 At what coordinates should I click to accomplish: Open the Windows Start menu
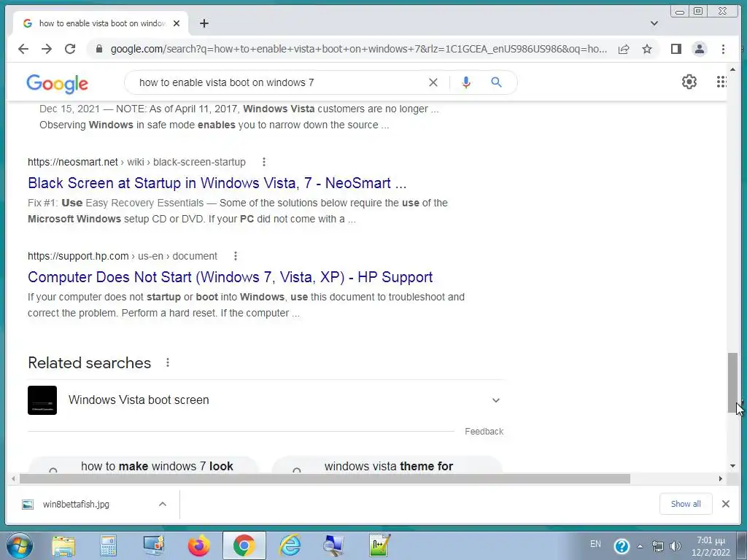click(x=19, y=545)
